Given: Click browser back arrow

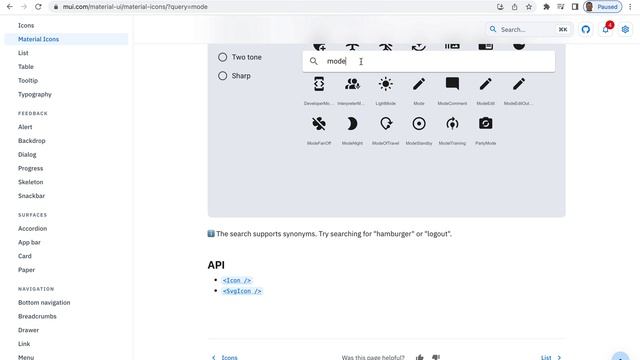Looking at the screenshot, I should (9, 7).
